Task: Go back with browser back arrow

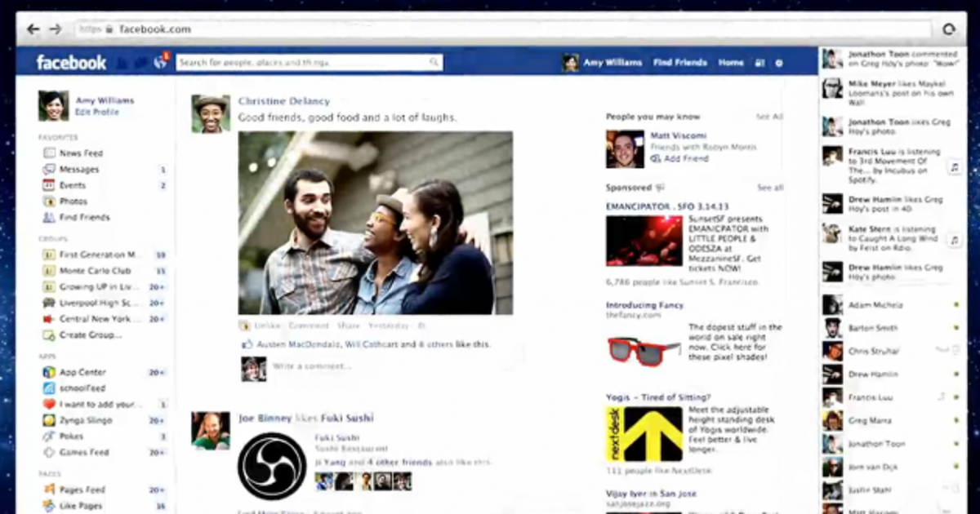Action: coord(33,29)
